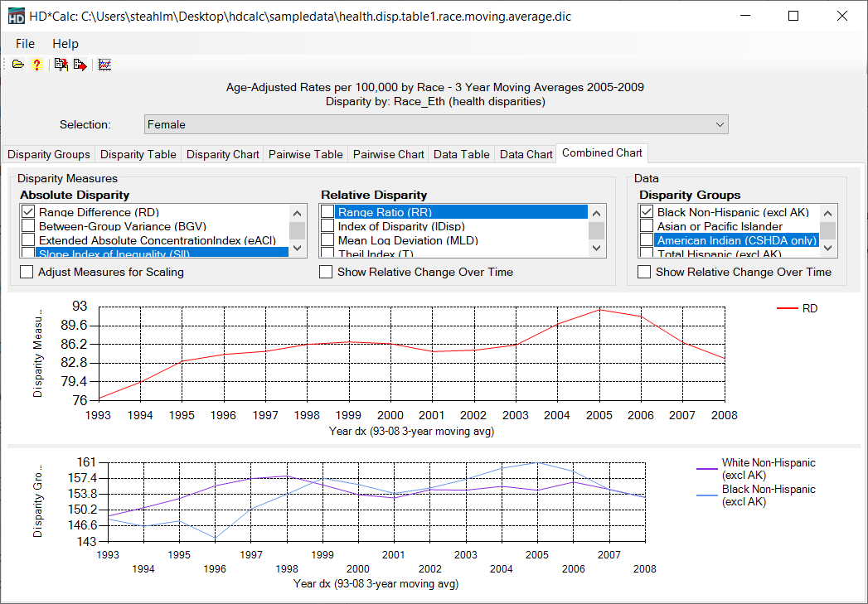Image resolution: width=868 pixels, height=604 pixels.
Task: Click the RD red legend line swatch
Action: click(x=786, y=309)
